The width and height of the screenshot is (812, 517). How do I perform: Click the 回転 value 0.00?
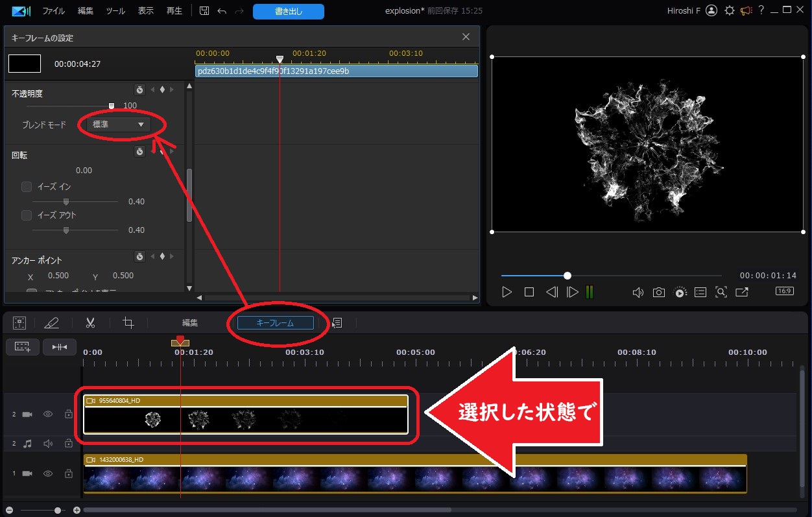coord(84,171)
